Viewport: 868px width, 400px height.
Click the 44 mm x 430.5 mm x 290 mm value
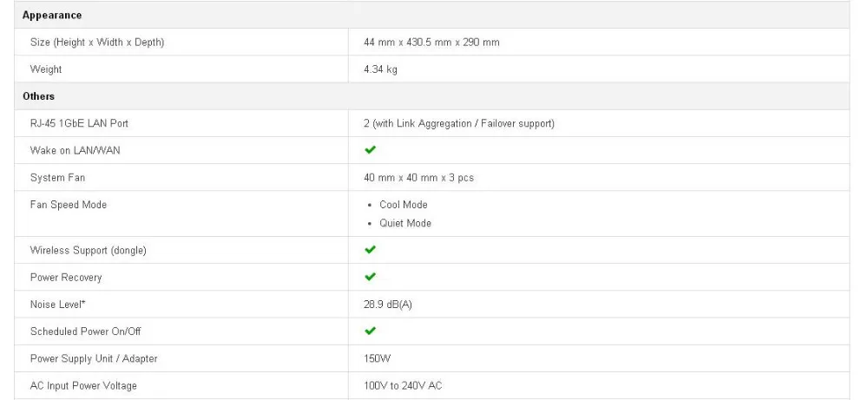click(431, 42)
